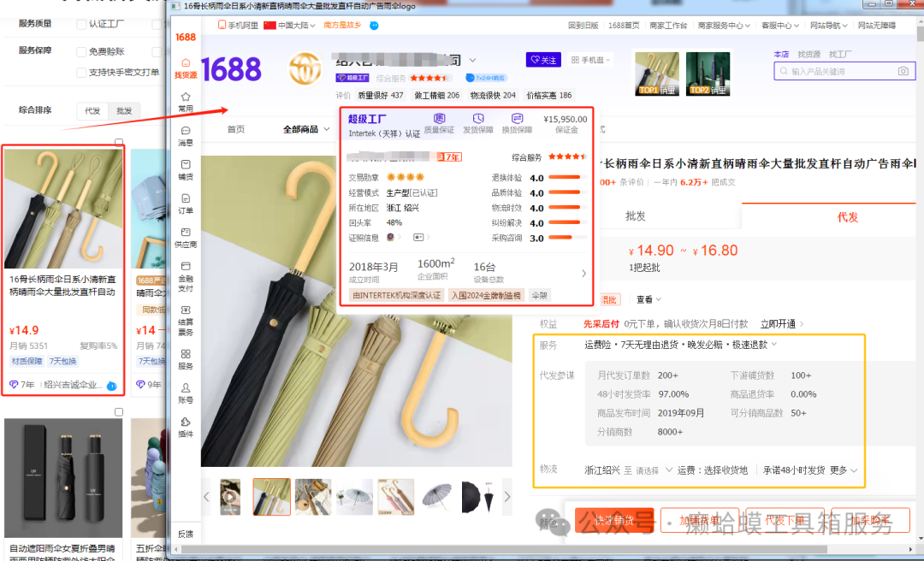Switch to the 代发 tab
Screen dimensions: 924x561
pyautogui.click(x=847, y=217)
